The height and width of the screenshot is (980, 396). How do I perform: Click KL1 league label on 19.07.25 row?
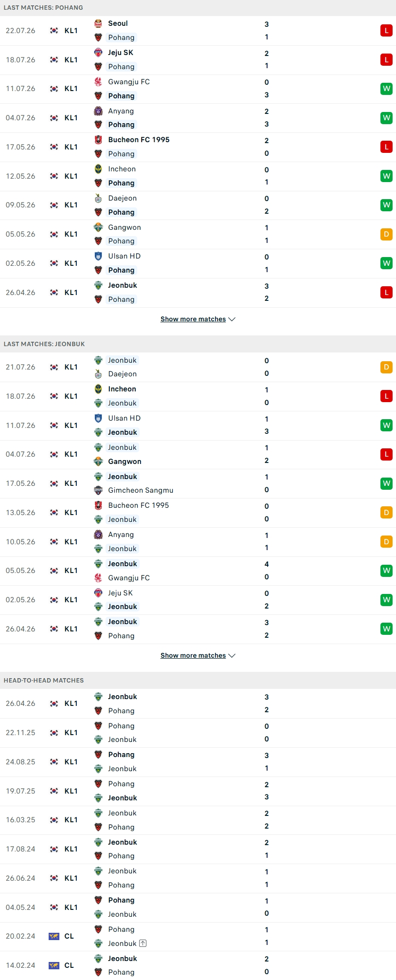[71, 791]
